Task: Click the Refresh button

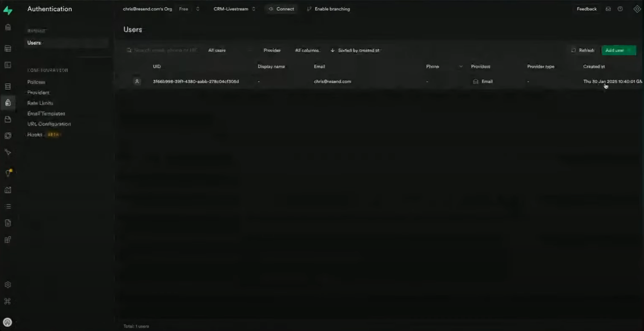Action: click(x=583, y=50)
